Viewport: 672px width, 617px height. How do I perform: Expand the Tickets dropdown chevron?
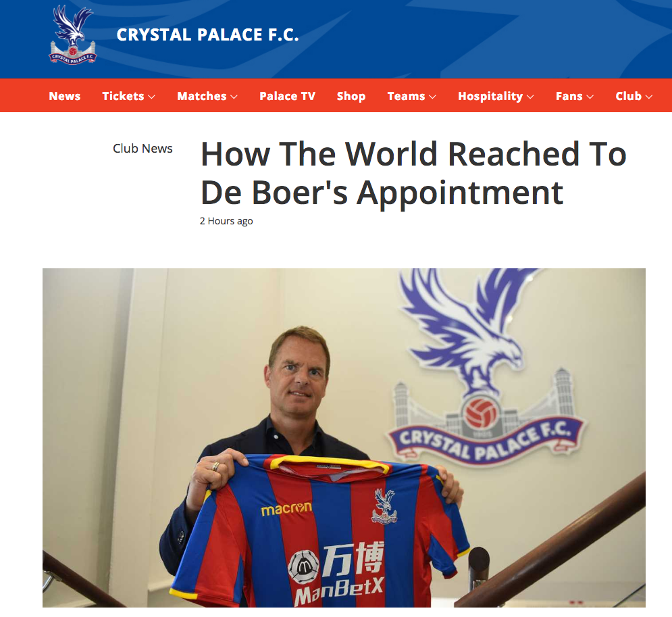pyautogui.click(x=151, y=97)
